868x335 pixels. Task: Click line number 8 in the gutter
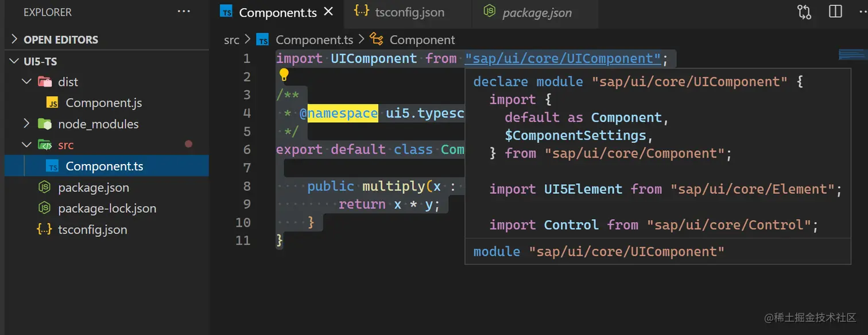tap(247, 186)
